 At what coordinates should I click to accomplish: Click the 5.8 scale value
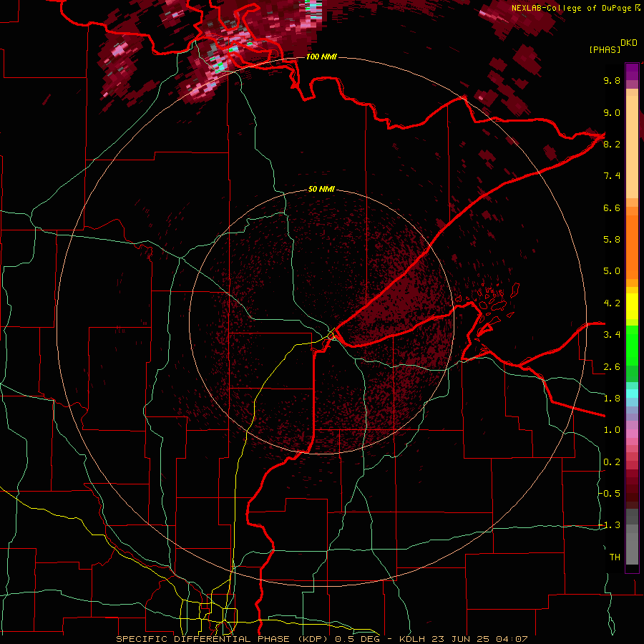click(x=612, y=240)
